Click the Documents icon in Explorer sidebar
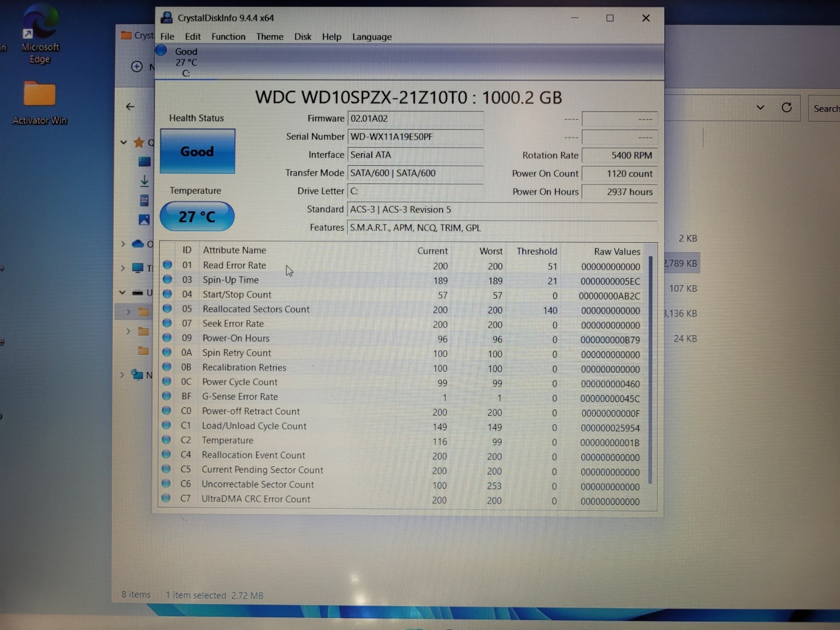The image size is (840, 630). (144, 201)
